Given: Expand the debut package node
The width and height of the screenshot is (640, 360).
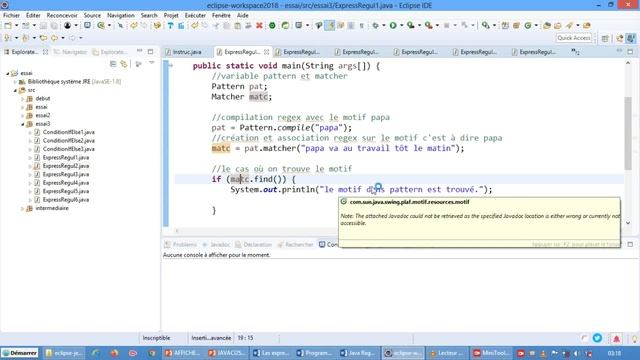Looking at the screenshot, I should (x=23, y=99).
